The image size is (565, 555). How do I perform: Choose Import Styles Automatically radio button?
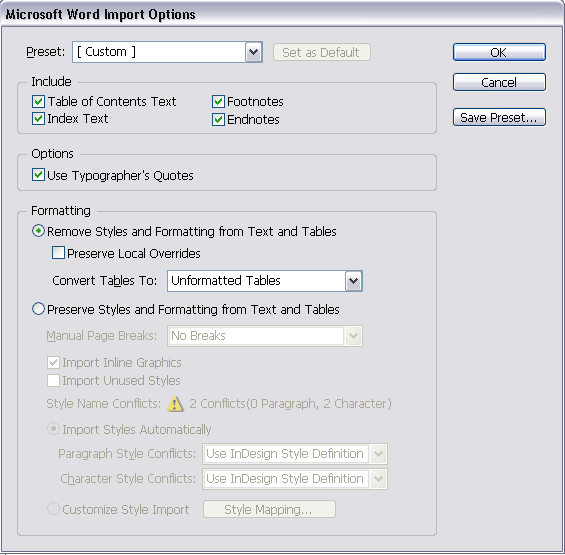pyautogui.click(x=53, y=429)
